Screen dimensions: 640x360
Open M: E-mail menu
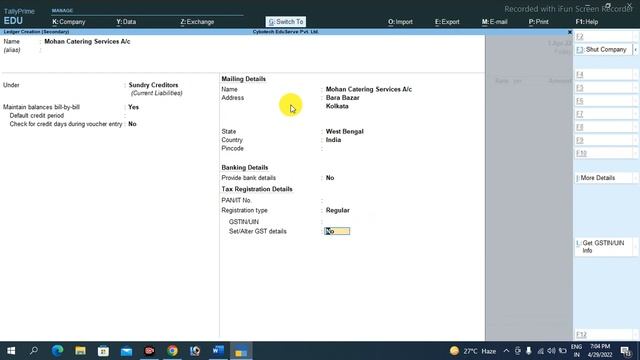(494, 22)
